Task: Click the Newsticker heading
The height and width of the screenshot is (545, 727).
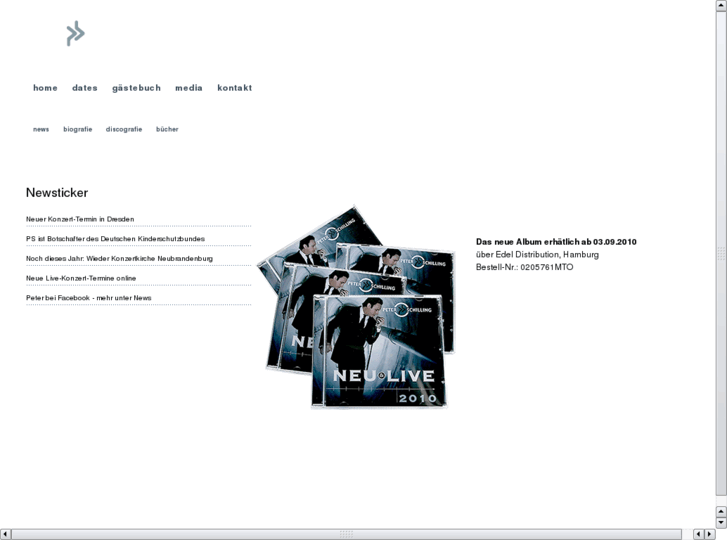Action: click(x=57, y=193)
